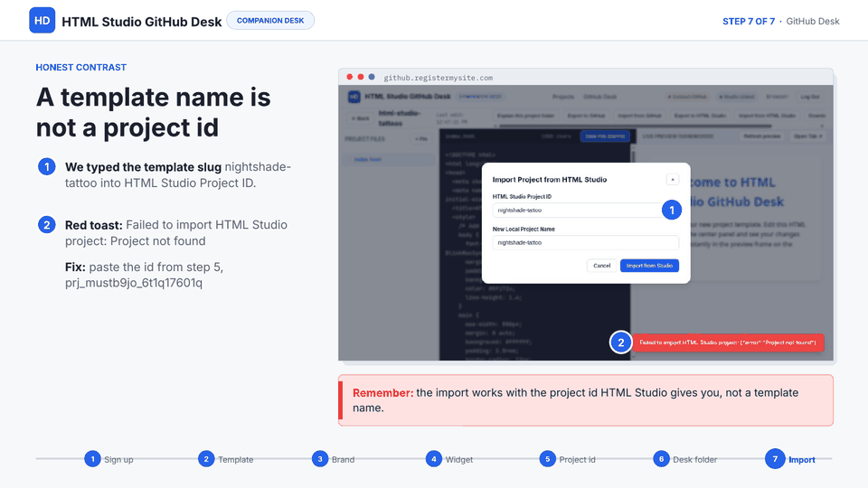The image size is (868, 488).
Task: Click the Open Tab button
Action: tap(807, 136)
